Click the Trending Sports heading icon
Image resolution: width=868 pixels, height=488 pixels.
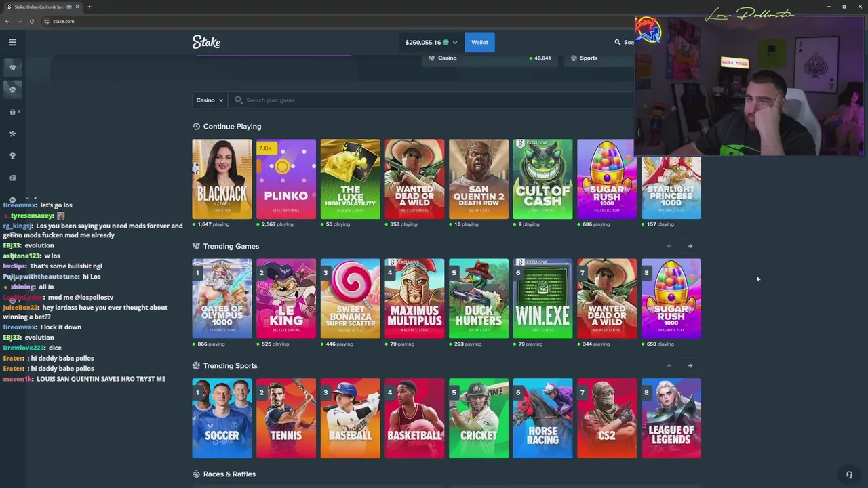(196, 366)
